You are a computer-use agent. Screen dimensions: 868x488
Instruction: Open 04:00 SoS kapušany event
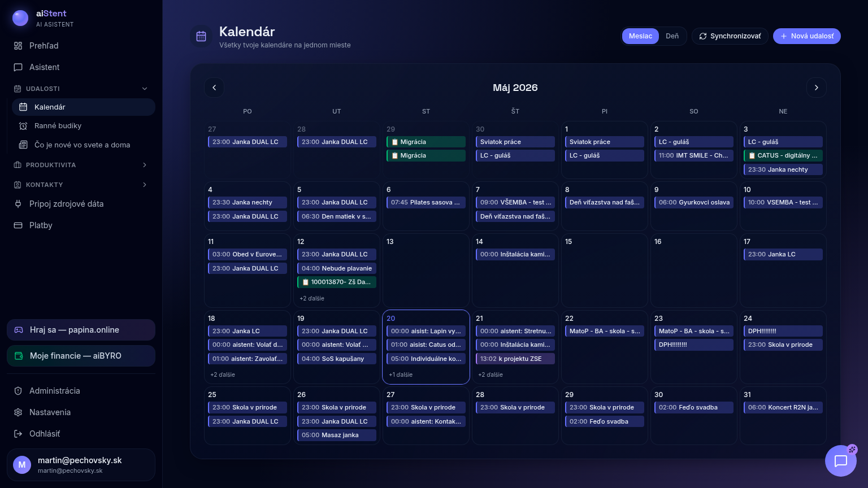pos(337,359)
